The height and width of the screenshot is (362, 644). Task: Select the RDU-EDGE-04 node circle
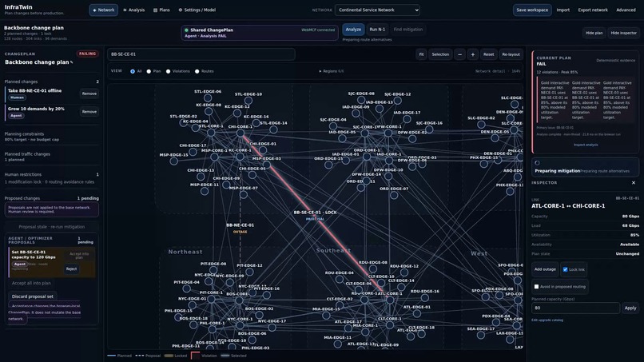coord(340,279)
